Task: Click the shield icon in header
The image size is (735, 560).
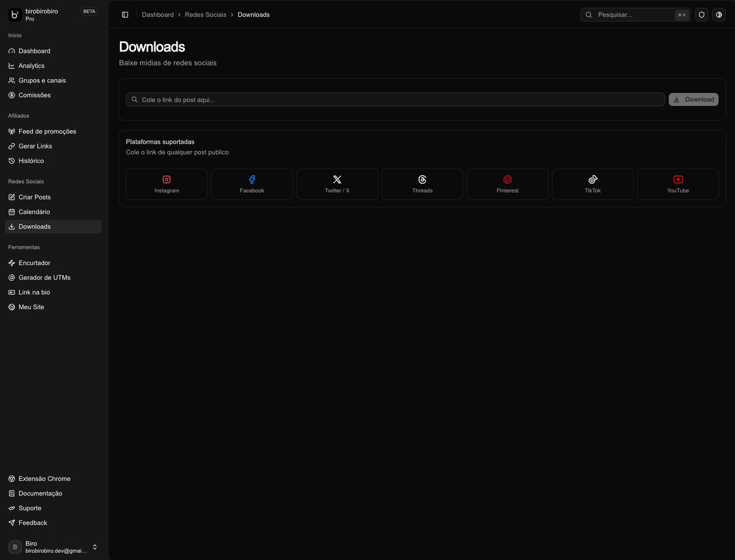Action: pyautogui.click(x=702, y=15)
